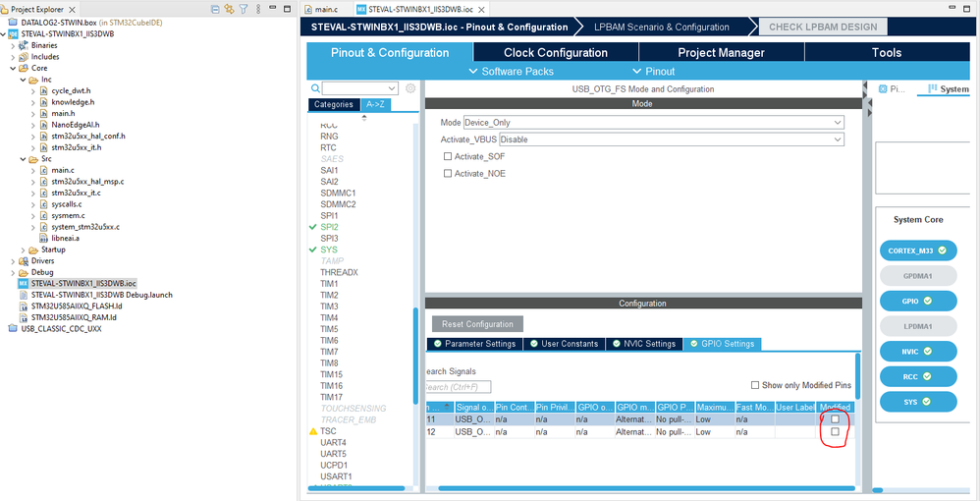The height and width of the screenshot is (501, 980).
Task: Collapse all in Project Explorer toolbar
Action: 215,10
